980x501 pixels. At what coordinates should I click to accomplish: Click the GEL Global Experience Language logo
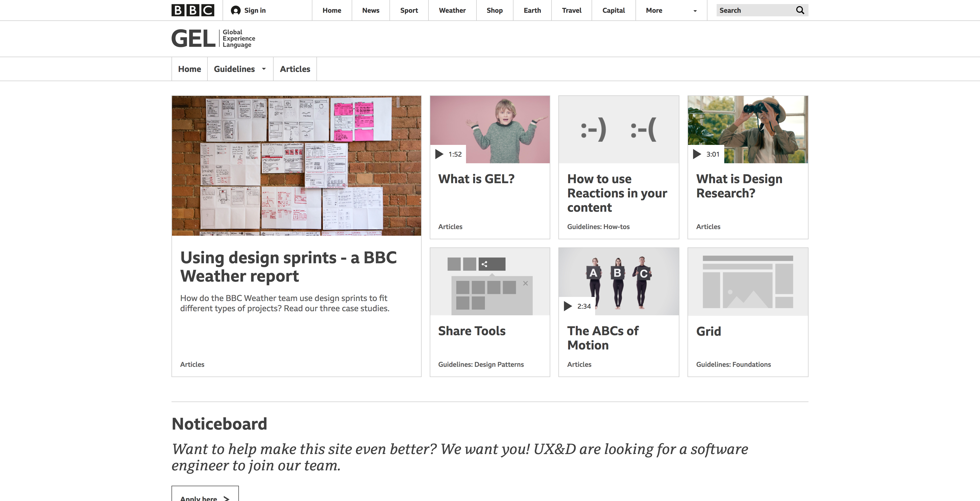pyautogui.click(x=213, y=39)
